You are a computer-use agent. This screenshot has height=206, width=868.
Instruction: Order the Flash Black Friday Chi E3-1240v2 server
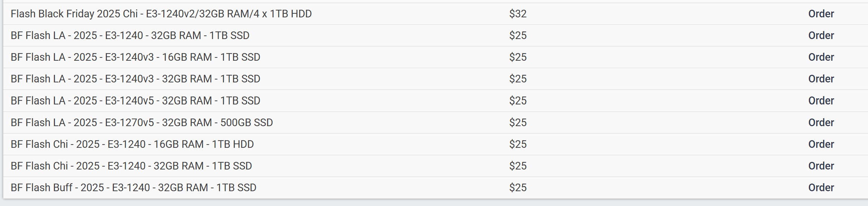tap(821, 14)
